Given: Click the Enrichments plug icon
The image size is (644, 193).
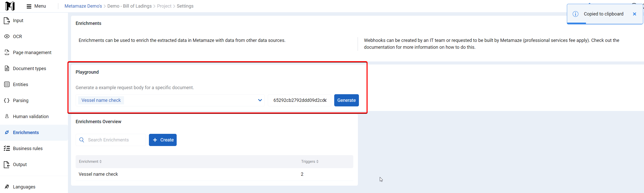Looking at the screenshot, I should (x=7, y=132).
